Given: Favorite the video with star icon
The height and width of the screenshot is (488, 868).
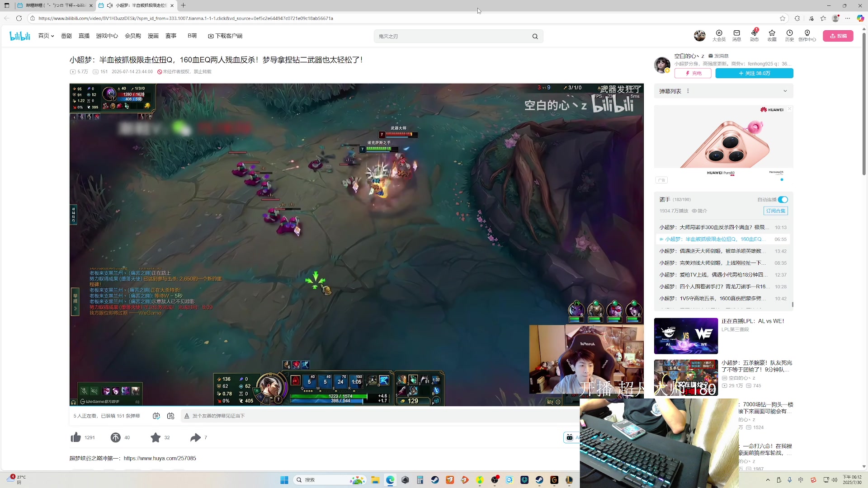Looking at the screenshot, I should (x=156, y=437).
